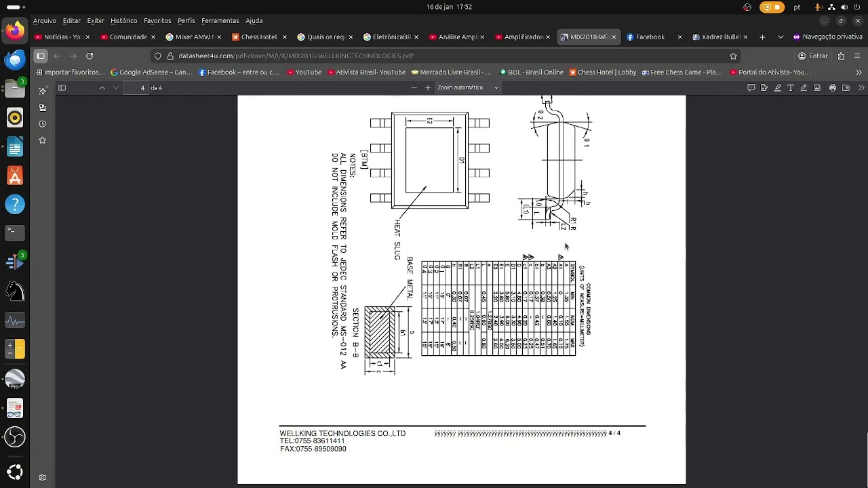Open Free Chess Game bookmark
The height and width of the screenshot is (488, 868).
pos(682,72)
